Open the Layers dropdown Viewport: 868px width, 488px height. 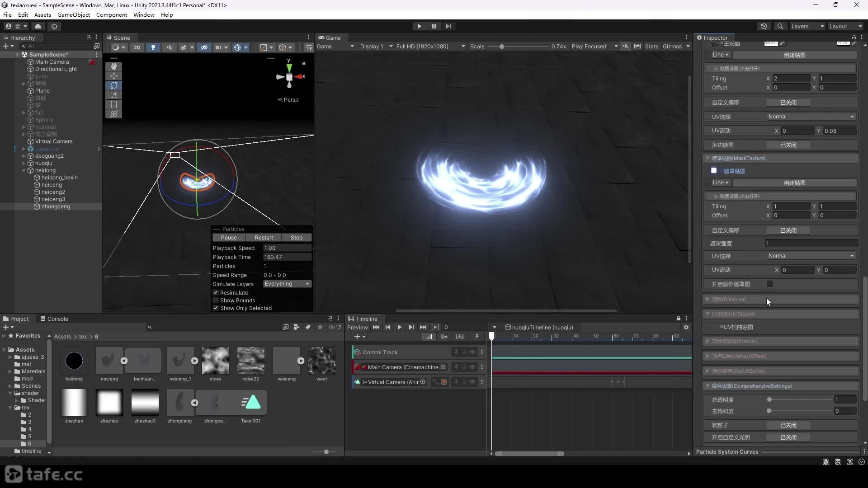(x=807, y=26)
